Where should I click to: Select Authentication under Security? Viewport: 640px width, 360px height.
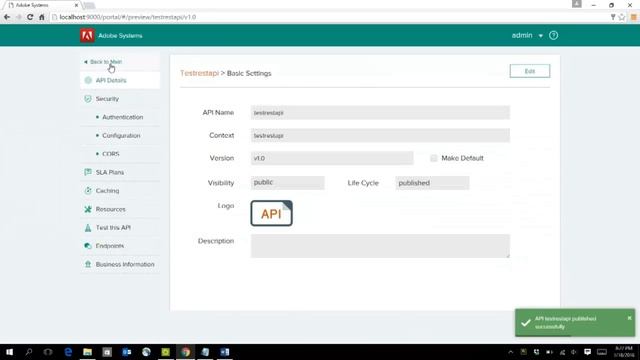[122, 117]
